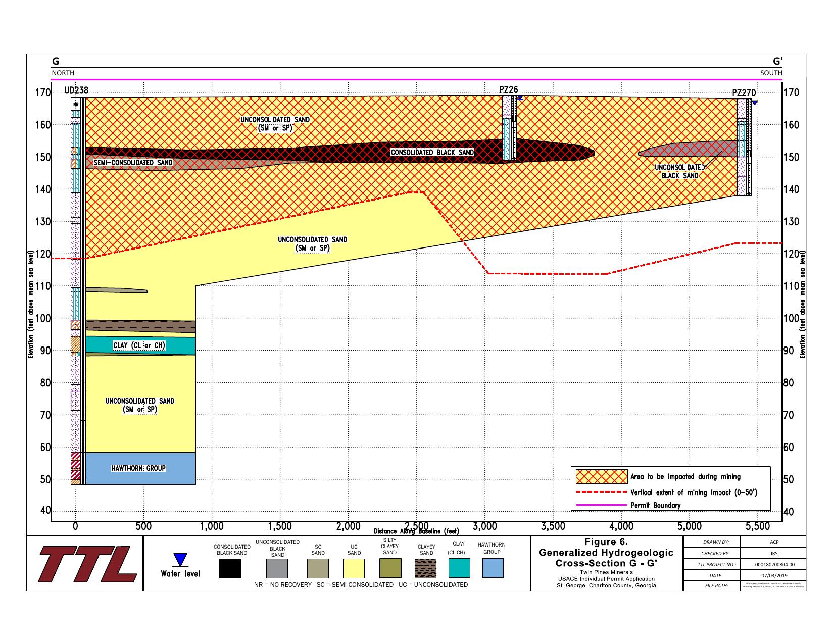
Task: Click the G' section marker at south end
Action: tap(778, 61)
